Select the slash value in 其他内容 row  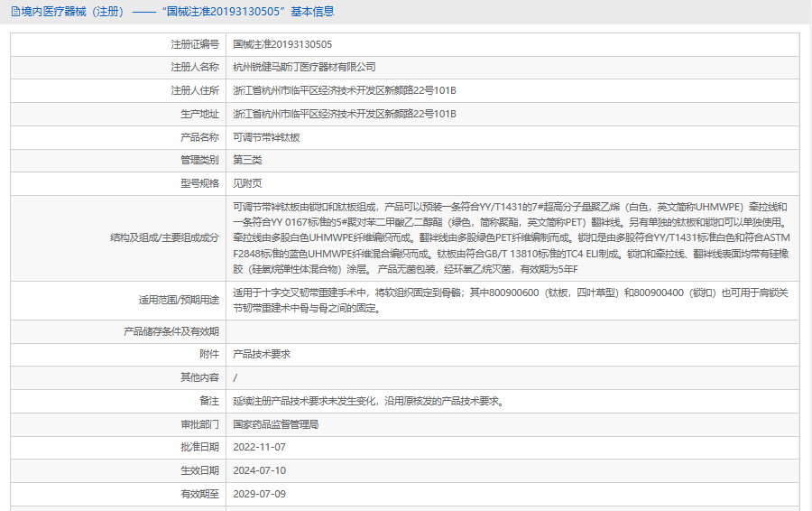[x=235, y=377]
